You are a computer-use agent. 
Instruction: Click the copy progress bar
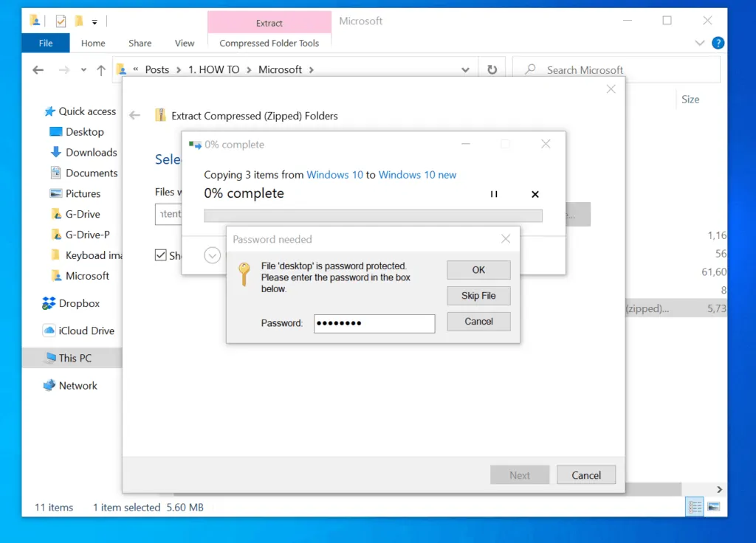click(x=373, y=215)
